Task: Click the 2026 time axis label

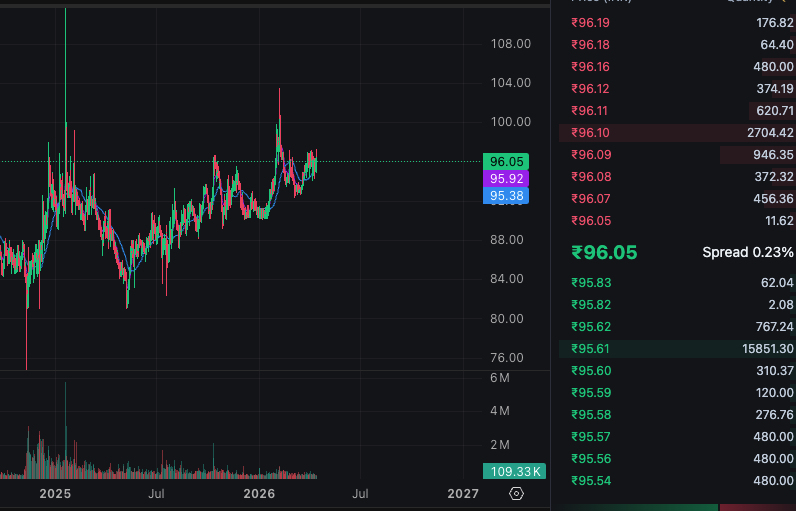Action: click(259, 494)
